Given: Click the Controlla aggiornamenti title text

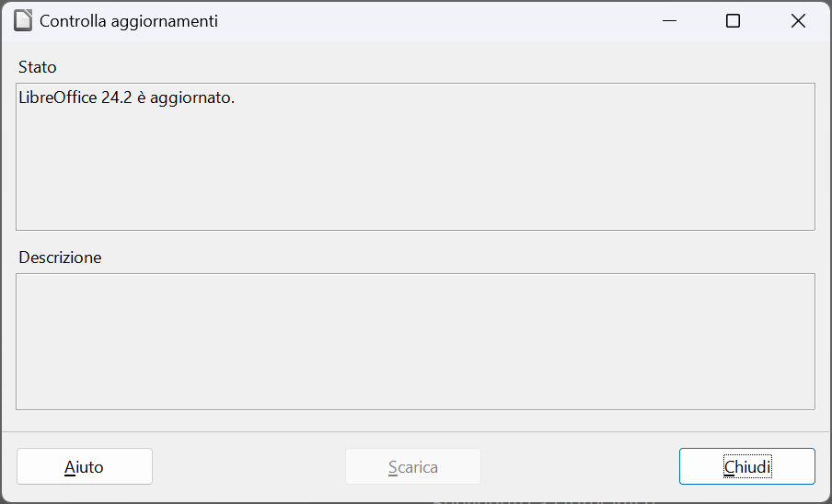Looking at the screenshot, I should [129, 21].
